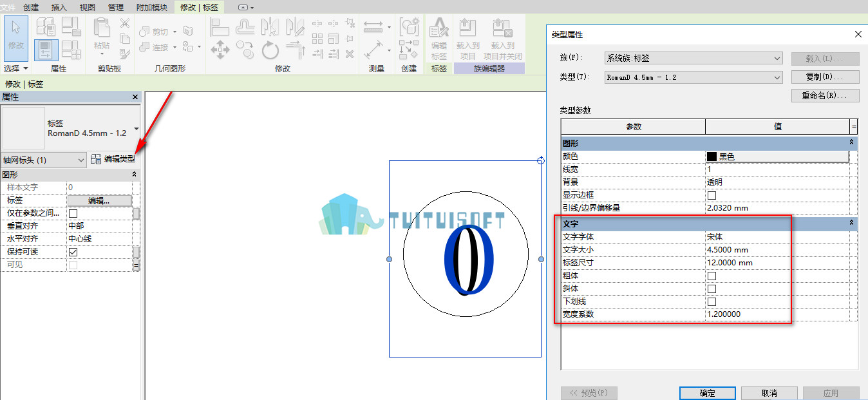Image resolution: width=868 pixels, height=400 pixels.
Task: Click the 编辑... button for 标签
Action: click(x=99, y=200)
